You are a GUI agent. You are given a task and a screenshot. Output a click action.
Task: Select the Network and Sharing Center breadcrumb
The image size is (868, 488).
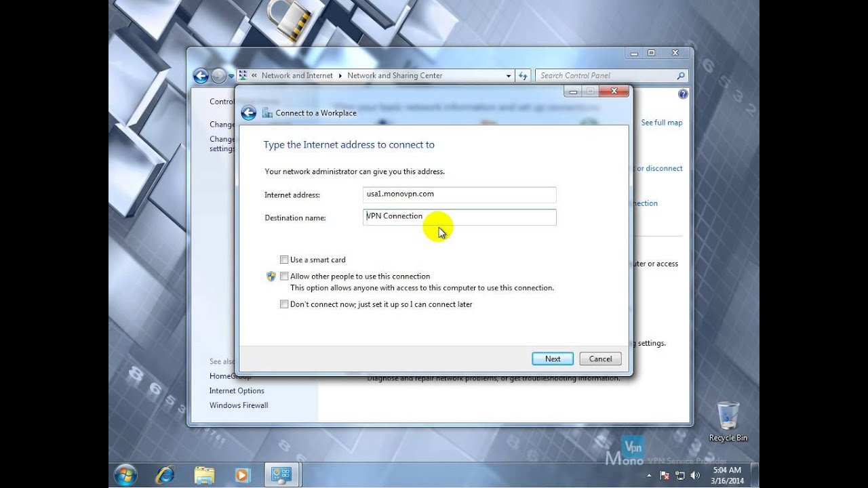(395, 76)
